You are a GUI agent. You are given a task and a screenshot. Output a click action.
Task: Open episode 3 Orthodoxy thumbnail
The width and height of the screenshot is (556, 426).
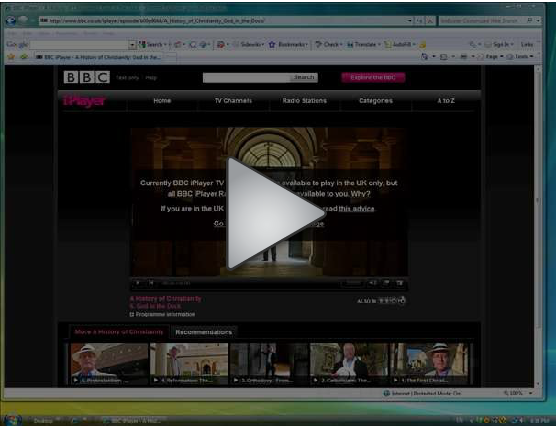click(269, 364)
